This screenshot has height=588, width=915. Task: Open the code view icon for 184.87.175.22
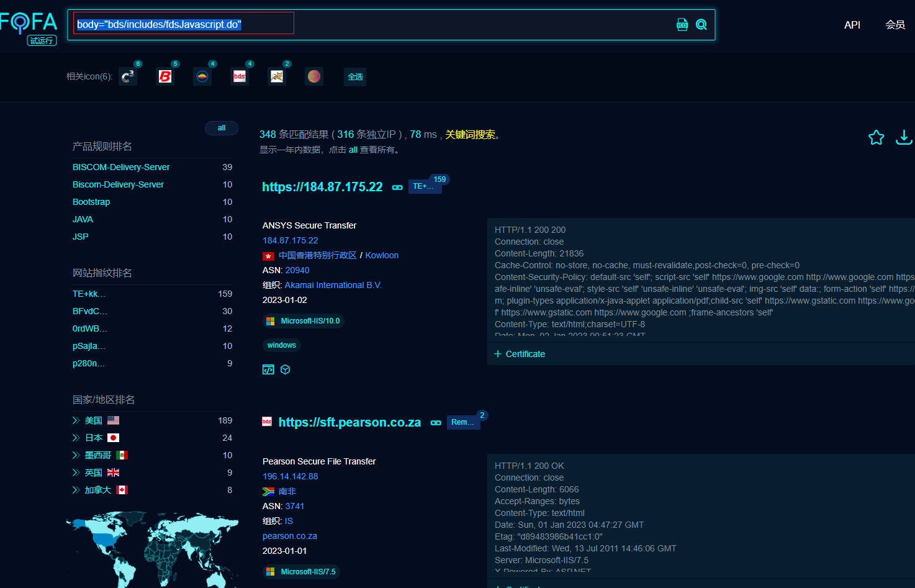(268, 369)
